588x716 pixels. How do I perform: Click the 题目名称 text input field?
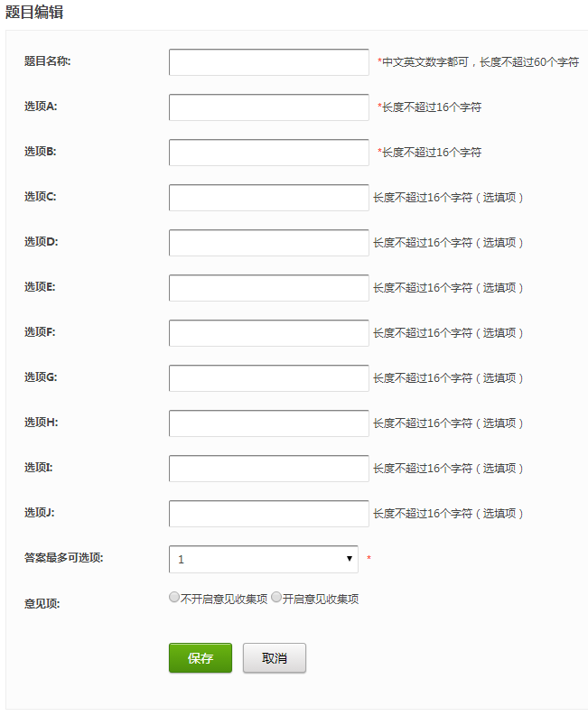coord(268,62)
